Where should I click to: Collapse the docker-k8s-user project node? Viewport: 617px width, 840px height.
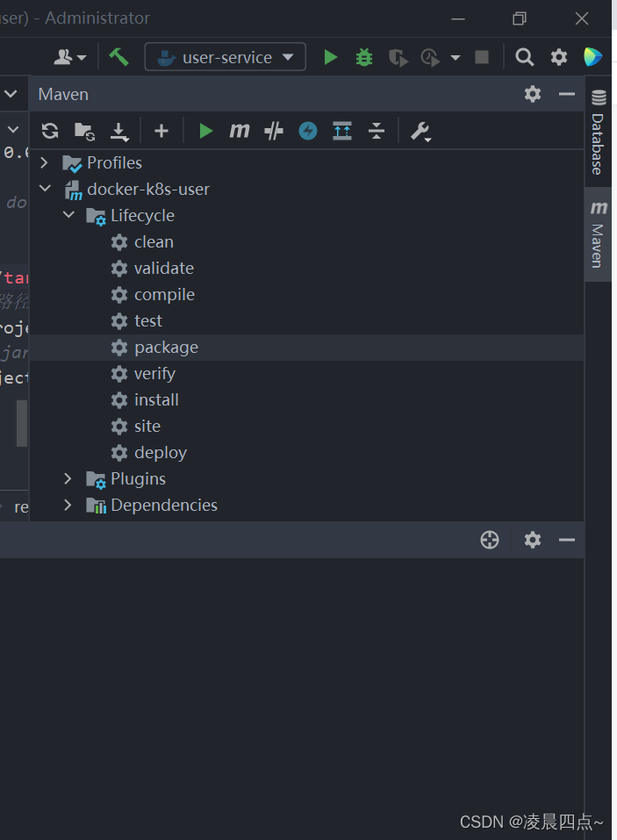45,188
